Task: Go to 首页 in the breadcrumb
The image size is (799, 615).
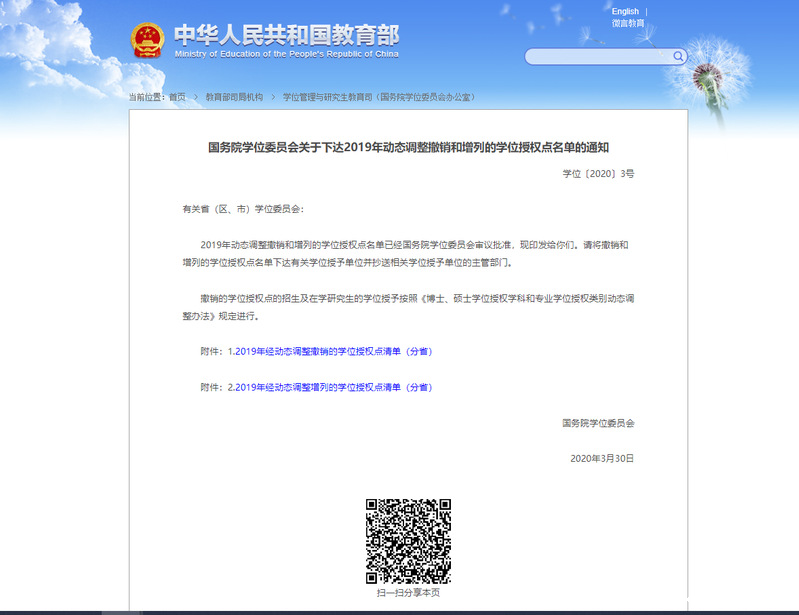Action: click(177, 97)
